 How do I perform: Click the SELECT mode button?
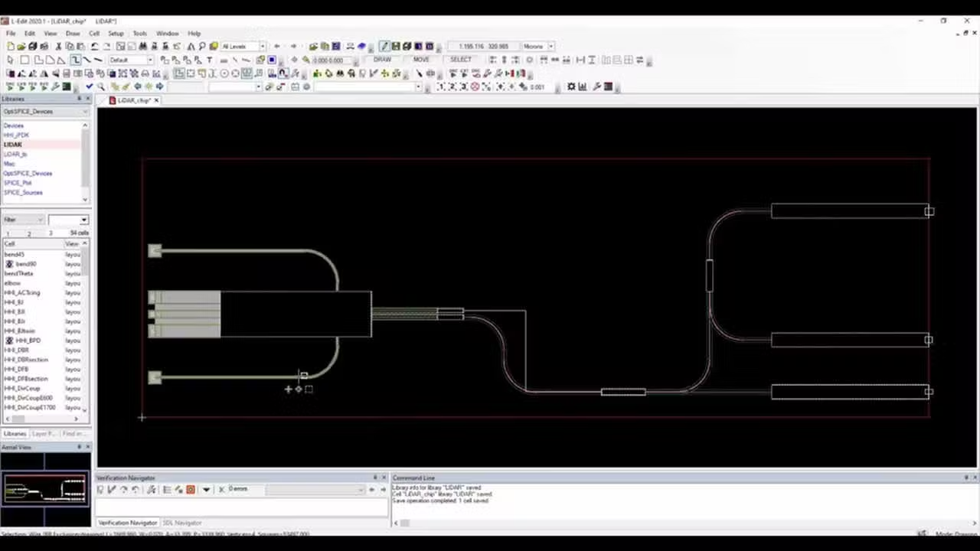click(461, 60)
